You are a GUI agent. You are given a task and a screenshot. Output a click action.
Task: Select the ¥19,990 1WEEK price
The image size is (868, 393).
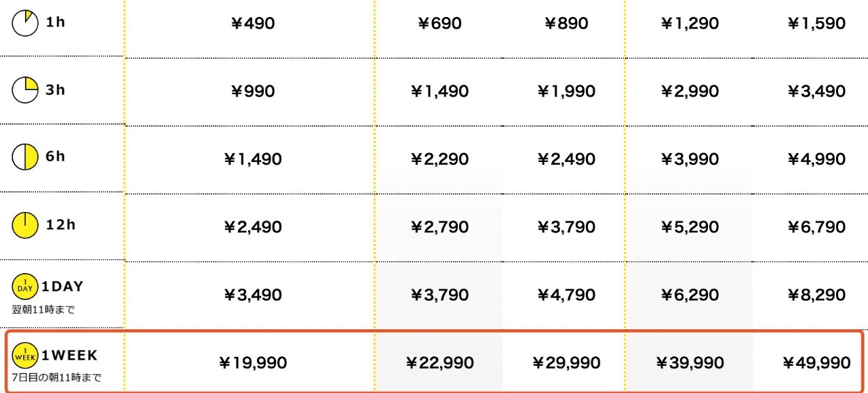coord(252,363)
